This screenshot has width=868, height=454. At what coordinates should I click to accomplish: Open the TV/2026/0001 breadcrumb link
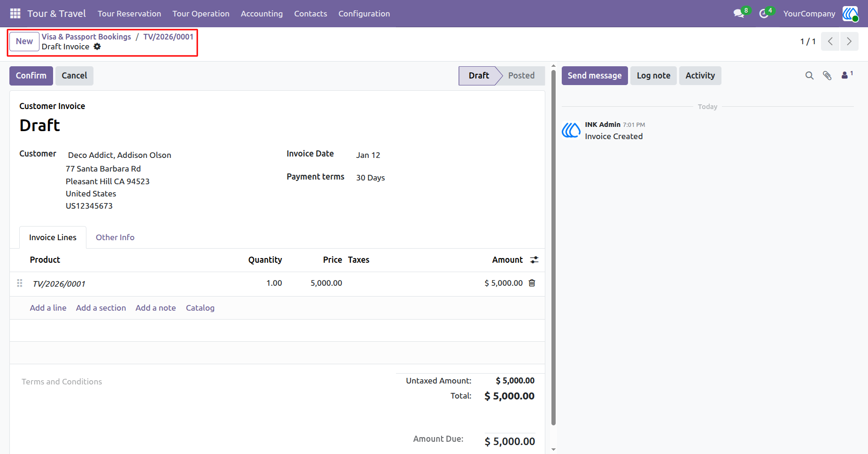click(x=168, y=37)
